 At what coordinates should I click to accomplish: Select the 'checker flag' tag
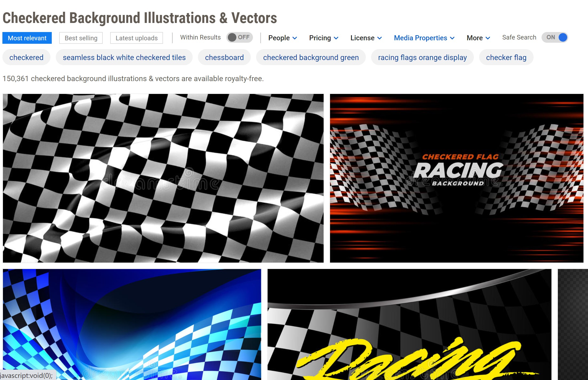506,57
